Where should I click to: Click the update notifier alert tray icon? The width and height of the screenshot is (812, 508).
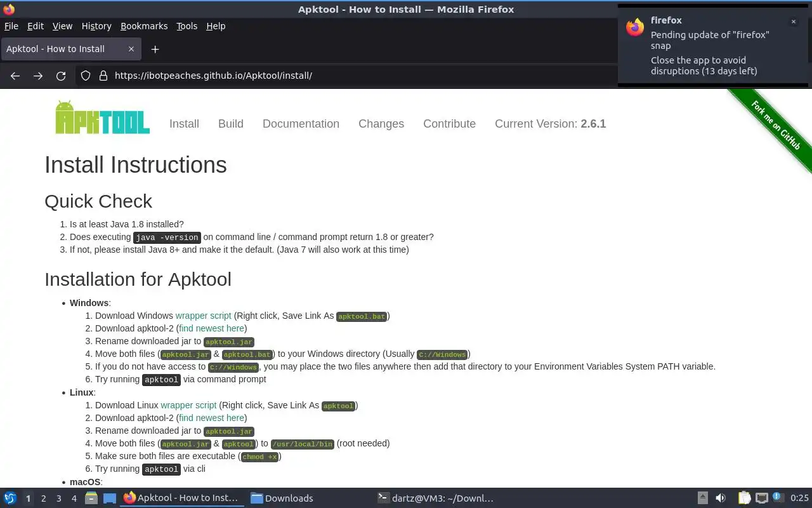pos(778,497)
